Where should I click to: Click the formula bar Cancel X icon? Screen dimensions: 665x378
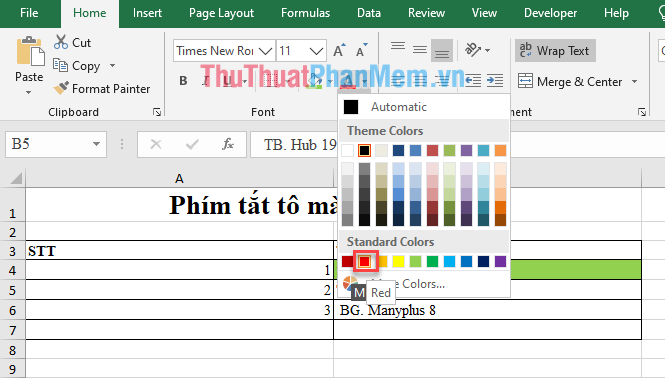pos(156,145)
